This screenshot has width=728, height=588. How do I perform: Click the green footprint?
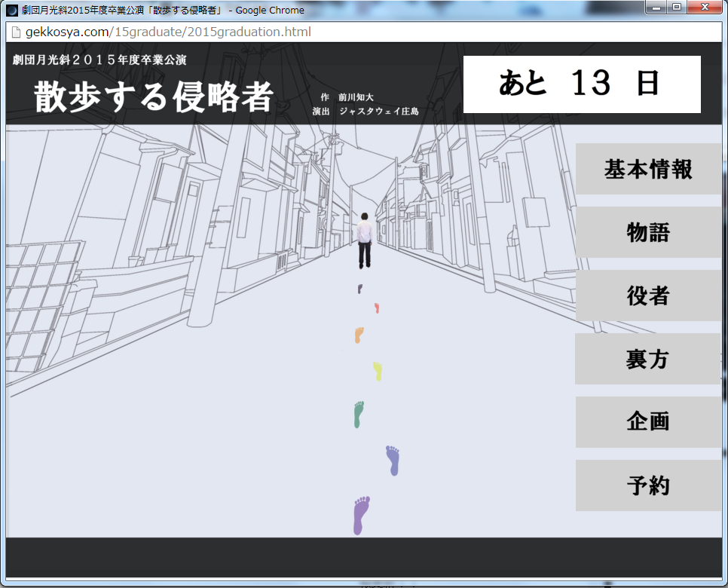pyautogui.click(x=359, y=415)
